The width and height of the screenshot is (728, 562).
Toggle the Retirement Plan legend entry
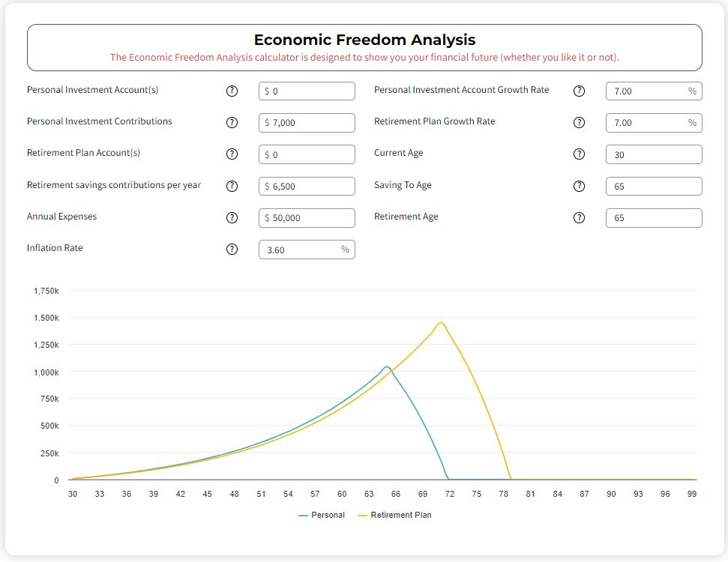click(394, 515)
